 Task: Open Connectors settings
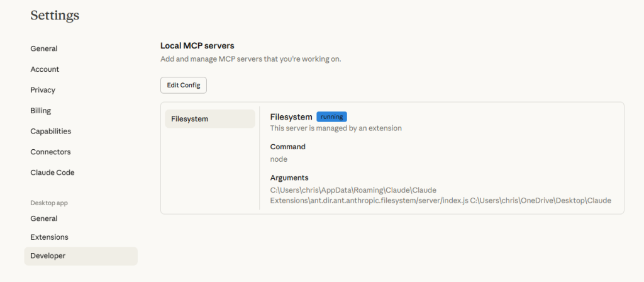coord(50,152)
